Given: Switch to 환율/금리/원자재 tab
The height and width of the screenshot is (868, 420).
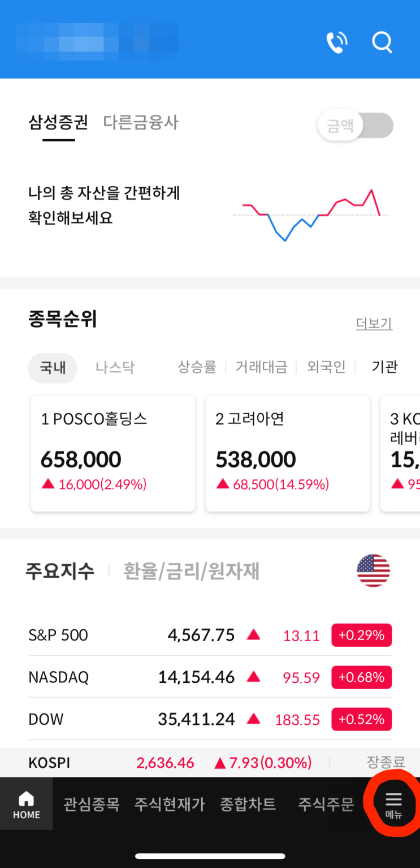Looking at the screenshot, I should tap(192, 571).
